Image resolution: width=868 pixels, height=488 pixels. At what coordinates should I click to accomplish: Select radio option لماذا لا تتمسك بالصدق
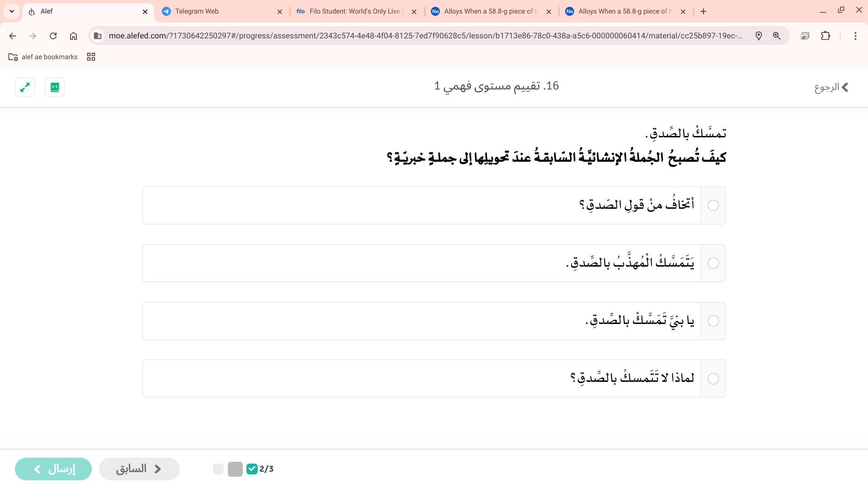pos(713,379)
